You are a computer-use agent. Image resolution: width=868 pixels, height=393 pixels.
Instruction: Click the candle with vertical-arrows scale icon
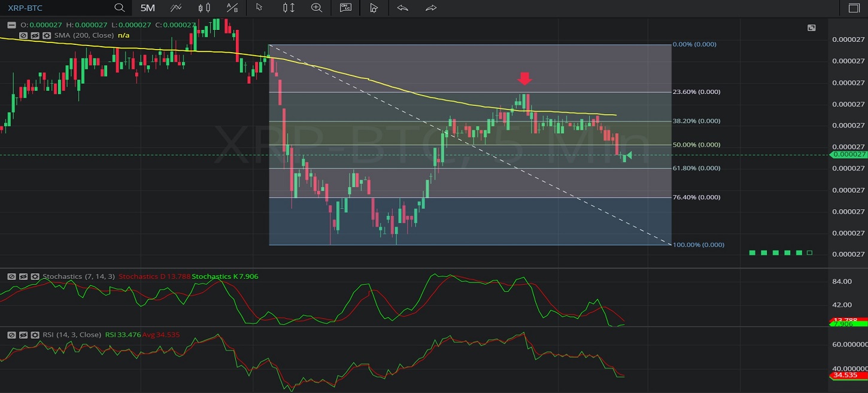(x=289, y=8)
